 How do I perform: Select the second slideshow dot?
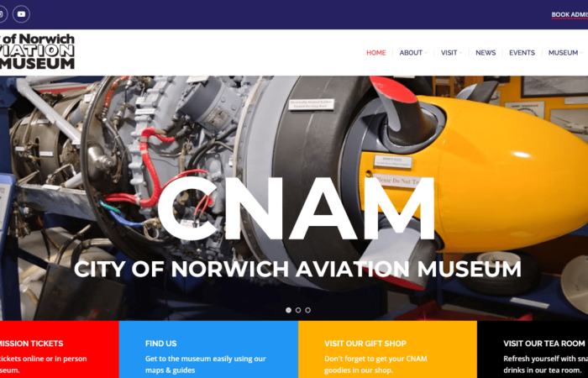298,310
